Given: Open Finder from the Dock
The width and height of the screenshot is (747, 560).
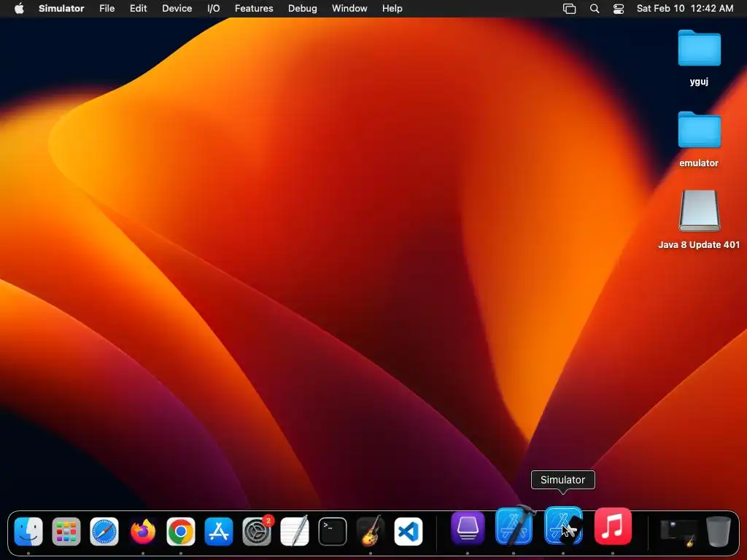Looking at the screenshot, I should point(28,531).
